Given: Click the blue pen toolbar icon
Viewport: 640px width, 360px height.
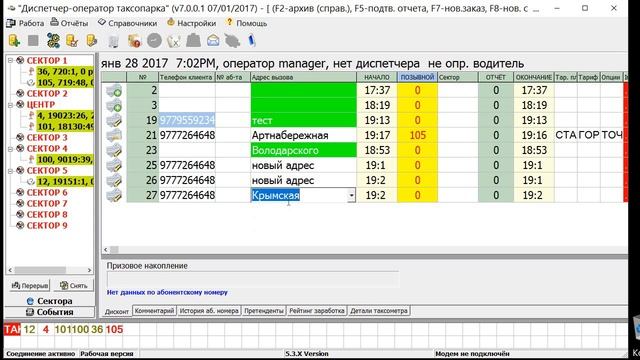Looking at the screenshot, I should click(x=251, y=41).
